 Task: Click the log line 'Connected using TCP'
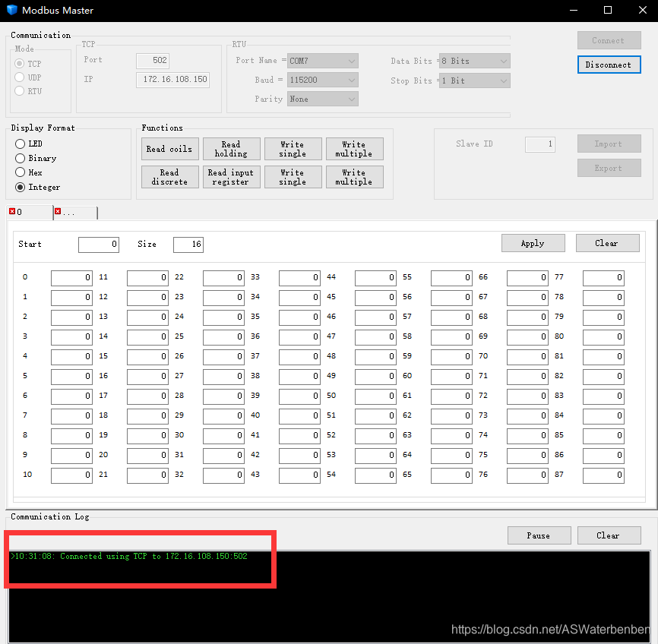click(x=129, y=556)
